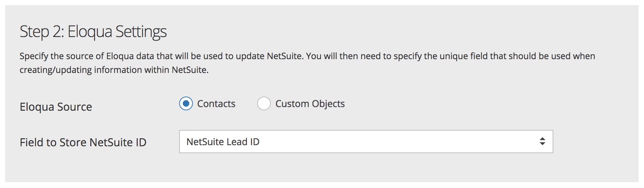Image resolution: width=644 pixels, height=188 pixels.
Task: Click the Field to Store NetSuite ID label
Action: (x=83, y=142)
